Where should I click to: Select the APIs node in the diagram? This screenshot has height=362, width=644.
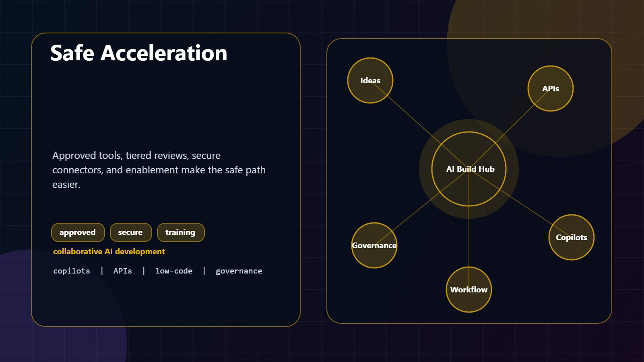point(551,88)
